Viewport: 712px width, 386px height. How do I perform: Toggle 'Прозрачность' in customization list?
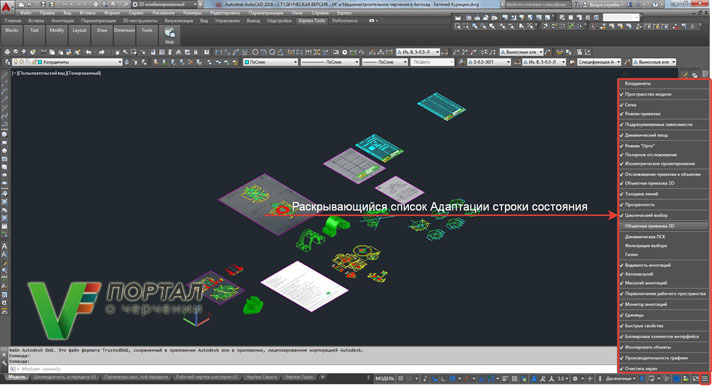coord(664,204)
